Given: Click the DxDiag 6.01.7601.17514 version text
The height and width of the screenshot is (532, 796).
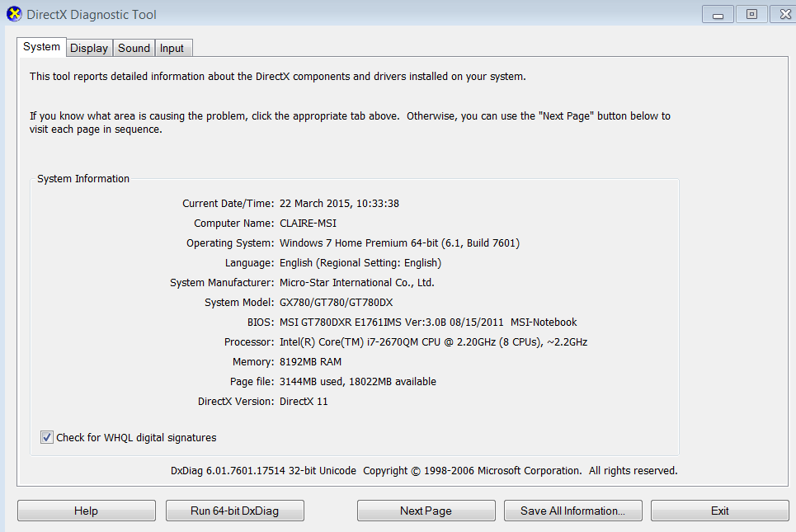Looking at the screenshot, I should pos(263,471).
